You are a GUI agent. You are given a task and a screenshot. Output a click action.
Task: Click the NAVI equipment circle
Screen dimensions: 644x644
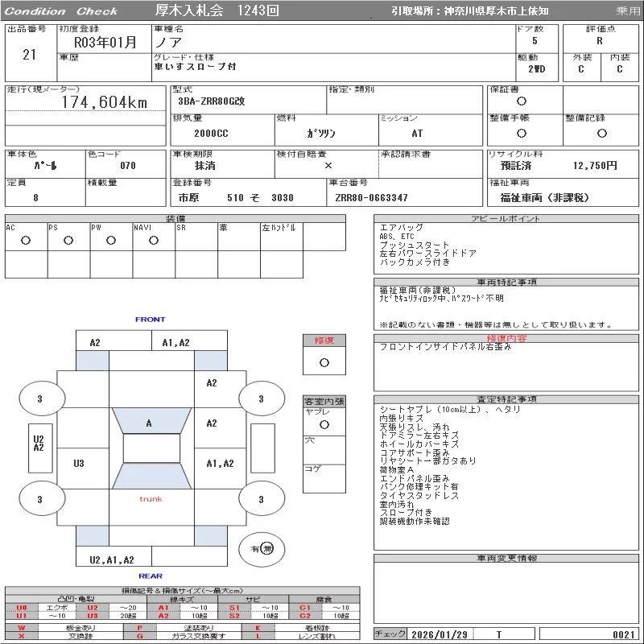[154, 240]
